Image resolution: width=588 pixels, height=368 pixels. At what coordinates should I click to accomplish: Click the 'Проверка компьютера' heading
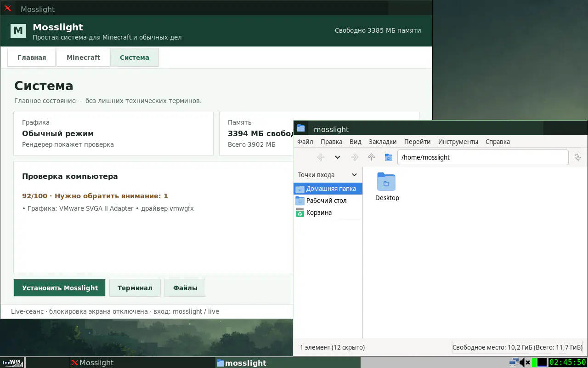click(70, 176)
